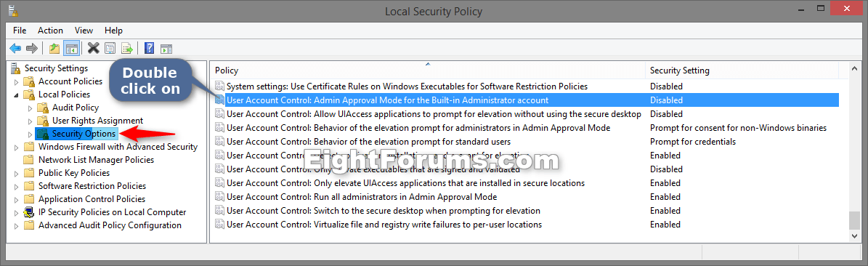The width and height of the screenshot is (868, 266).
Task: Click Enabled value for Virtualize file and registry row
Action: [x=665, y=225]
